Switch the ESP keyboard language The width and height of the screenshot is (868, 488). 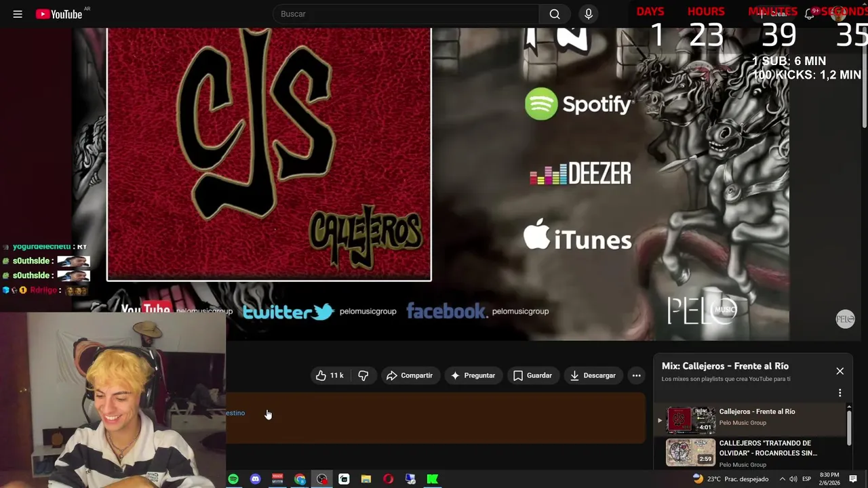click(807, 479)
